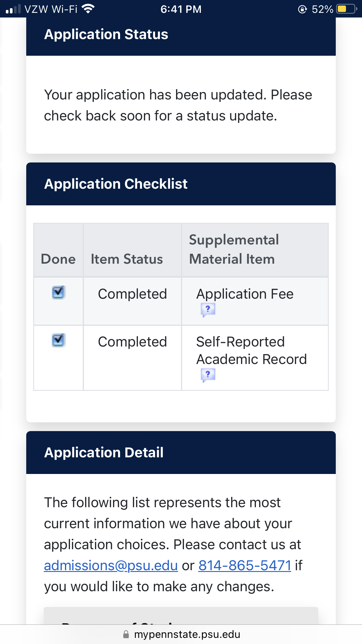Tap the Wi-Fi status icon
The height and width of the screenshot is (644, 362).
tap(88, 9)
